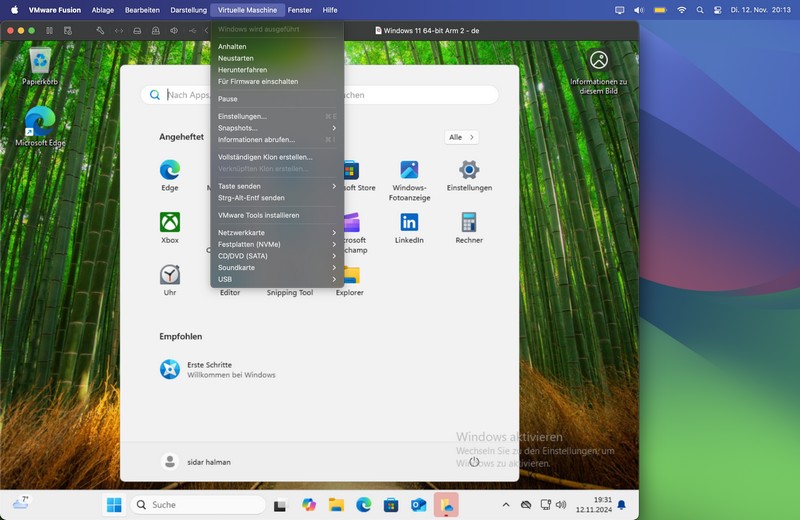Click the Windows tray volume icon
Image resolution: width=800 pixels, height=520 pixels.
(561, 505)
